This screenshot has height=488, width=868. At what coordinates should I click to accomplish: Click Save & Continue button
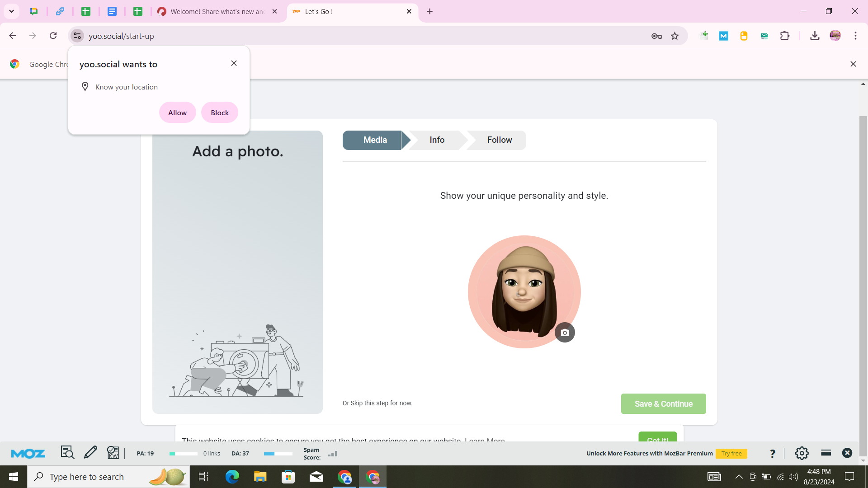pos(663,404)
